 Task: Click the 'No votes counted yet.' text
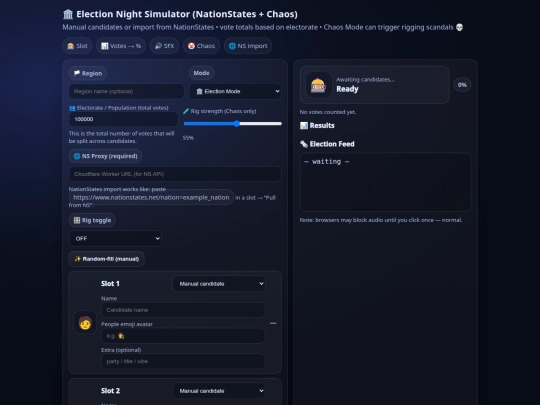pyautogui.click(x=328, y=112)
